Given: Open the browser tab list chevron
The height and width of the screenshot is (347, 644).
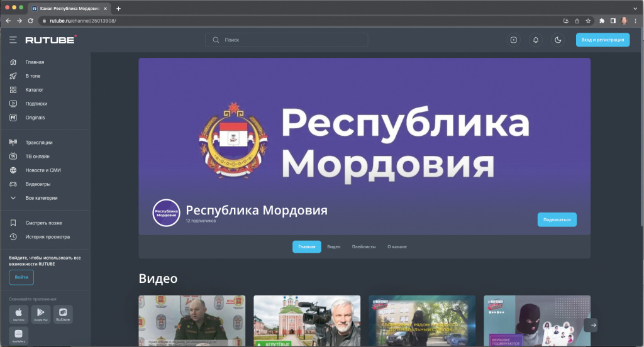Looking at the screenshot, I should click(635, 8).
